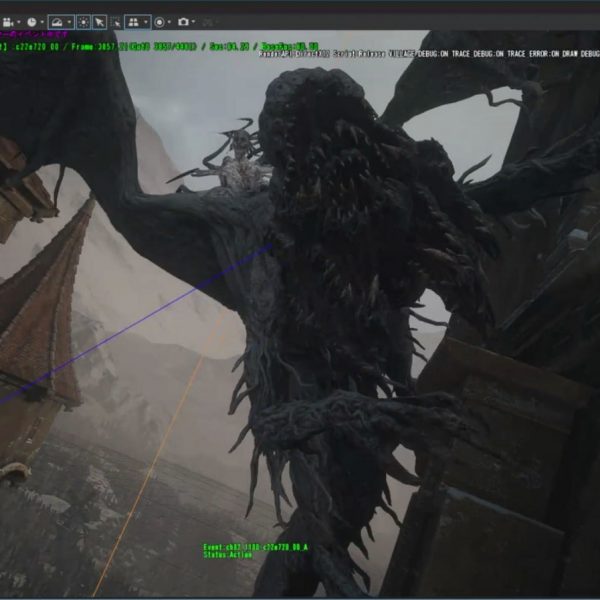Click the green 'Frame:3857' debug readout
Image resolution: width=600 pixels, height=600 pixels.
(x=95, y=47)
